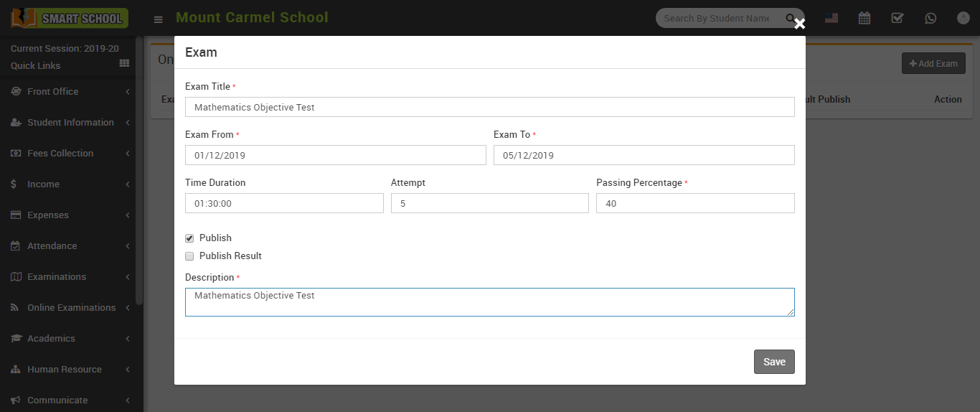Screen dimensions: 980x412
Task: Enable the Publish Result checkbox
Action: (x=189, y=256)
